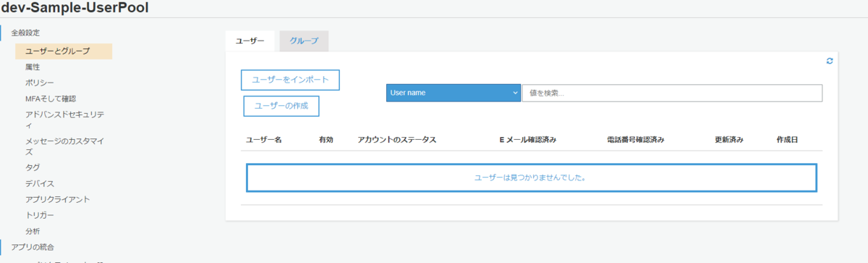Click the ユーザーをインポート button
Viewport: 868px width, 263px height.
pos(290,80)
